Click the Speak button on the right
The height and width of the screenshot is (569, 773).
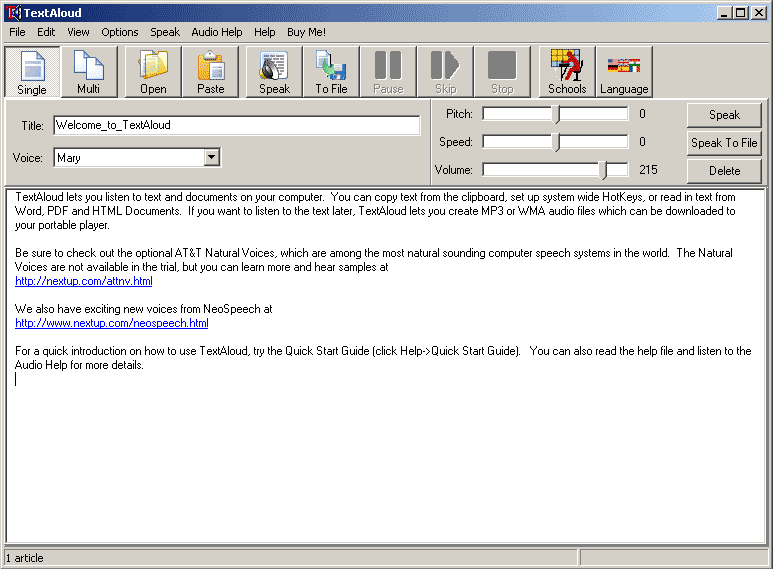coord(724,115)
